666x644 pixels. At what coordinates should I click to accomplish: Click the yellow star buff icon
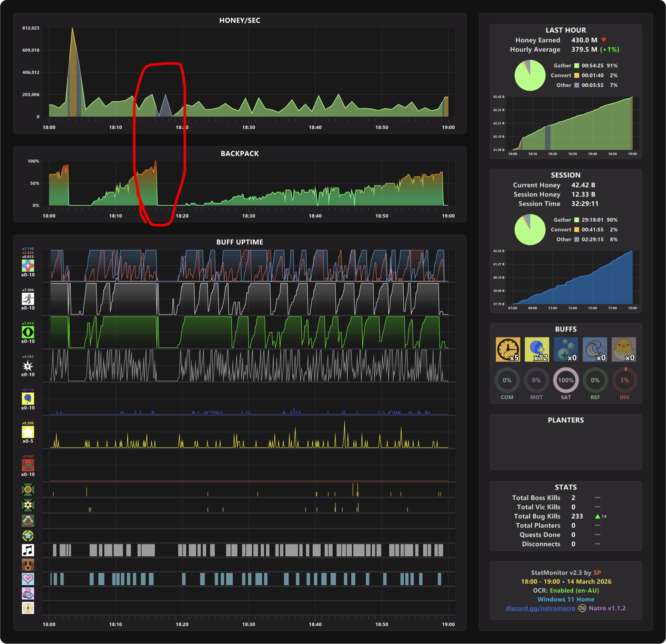click(28, 432)
